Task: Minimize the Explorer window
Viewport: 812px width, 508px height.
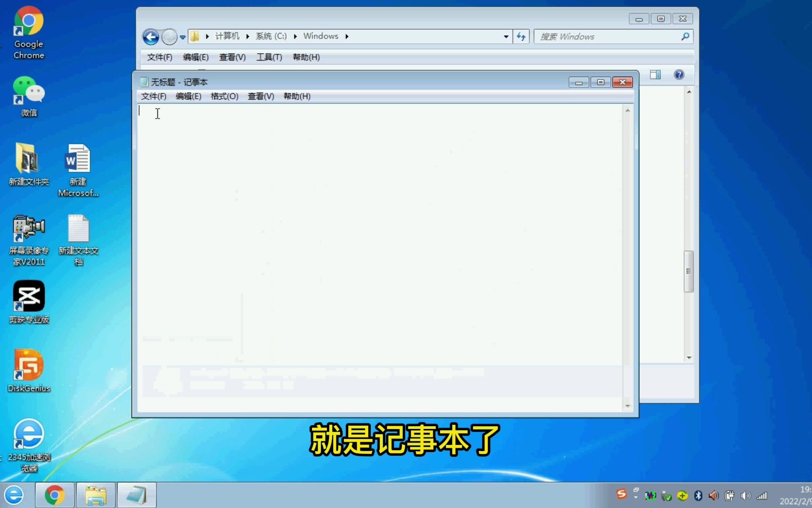Action: 639,19
